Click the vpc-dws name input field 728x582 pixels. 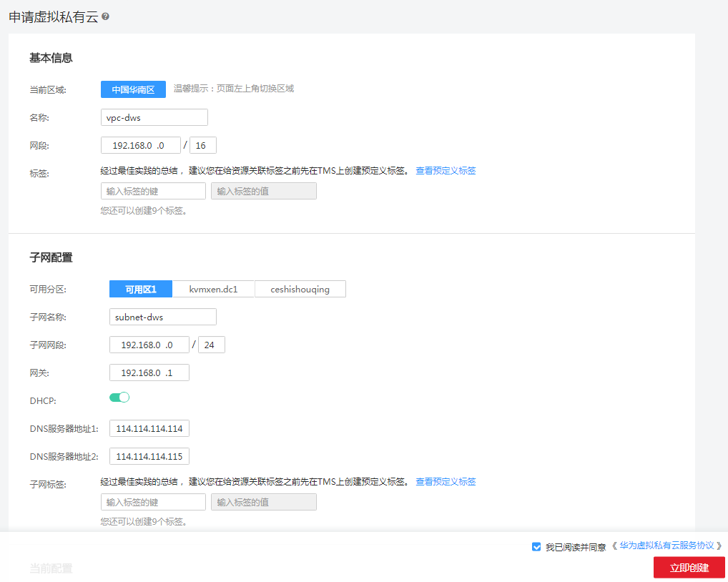click(x=154, y=117)
